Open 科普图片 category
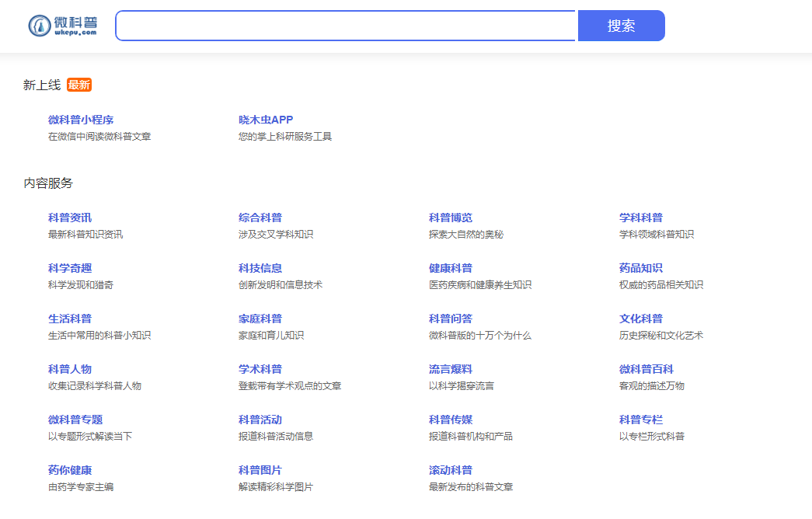The image size is (812, 519). click(260, 470)
